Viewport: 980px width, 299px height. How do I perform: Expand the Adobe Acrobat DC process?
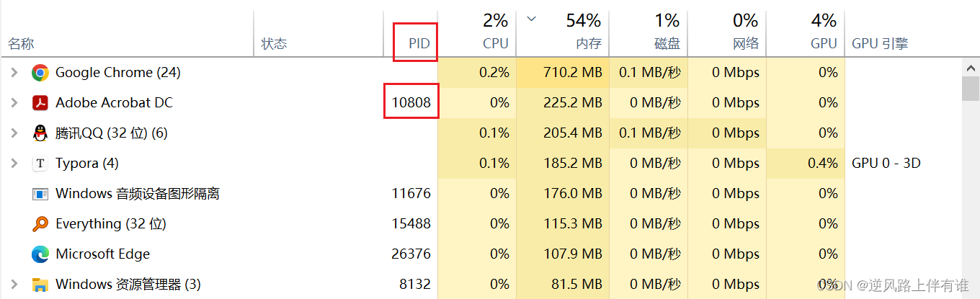point(14,103)
